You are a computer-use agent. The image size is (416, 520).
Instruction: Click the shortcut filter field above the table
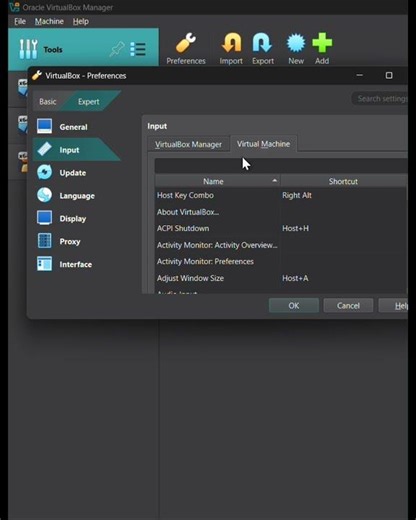(x=281, y=166)
